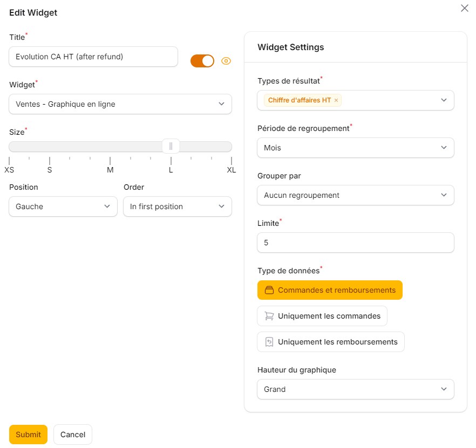Open the Order dropdown
This screenshot has width=476, height=448.
click(x=177, y=206)
